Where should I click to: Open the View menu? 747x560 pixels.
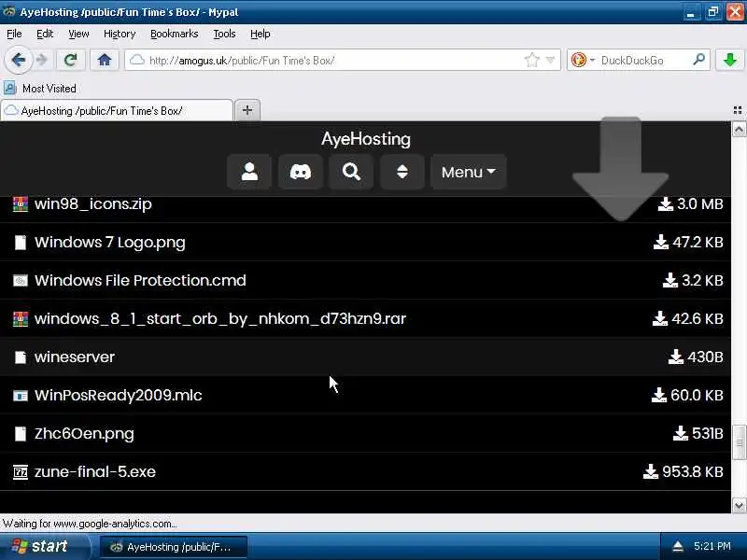[78, 34]
